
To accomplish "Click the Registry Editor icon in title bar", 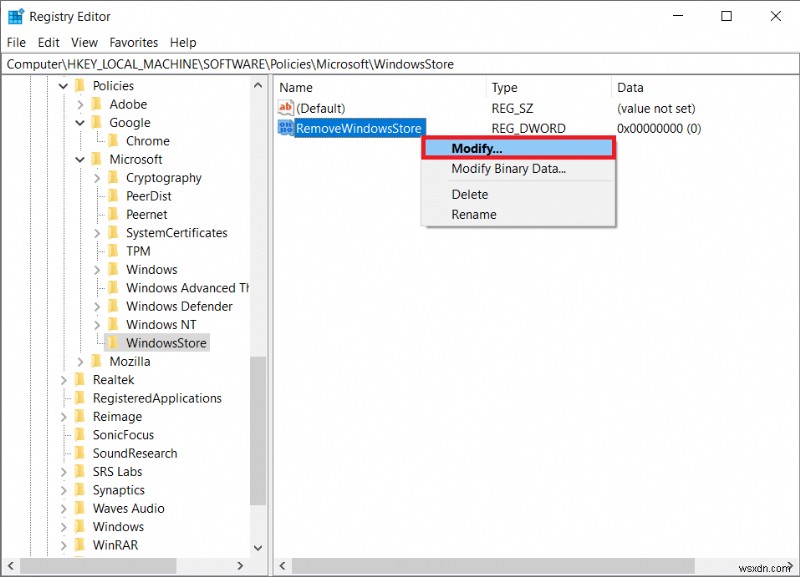I will (x=14, y=15).
